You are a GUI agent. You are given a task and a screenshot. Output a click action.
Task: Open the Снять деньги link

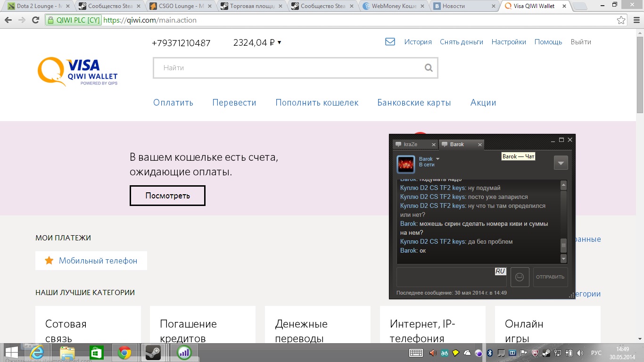462,42
